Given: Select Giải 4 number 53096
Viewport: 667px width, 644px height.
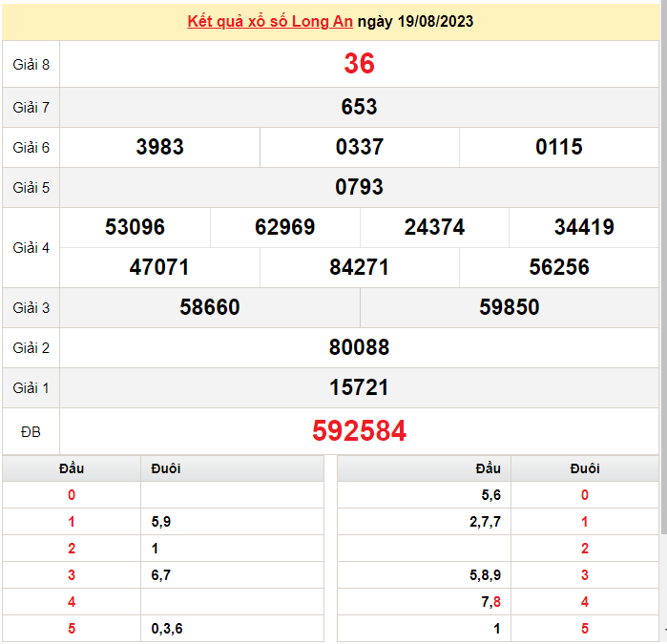Looking at the screenshot, I should tap(135, 227).
